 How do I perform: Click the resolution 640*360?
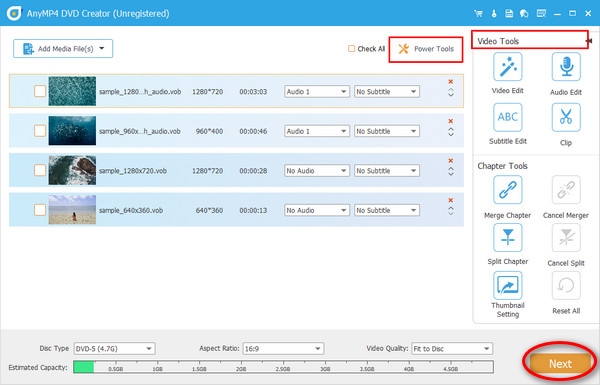[x=209, y=210]
